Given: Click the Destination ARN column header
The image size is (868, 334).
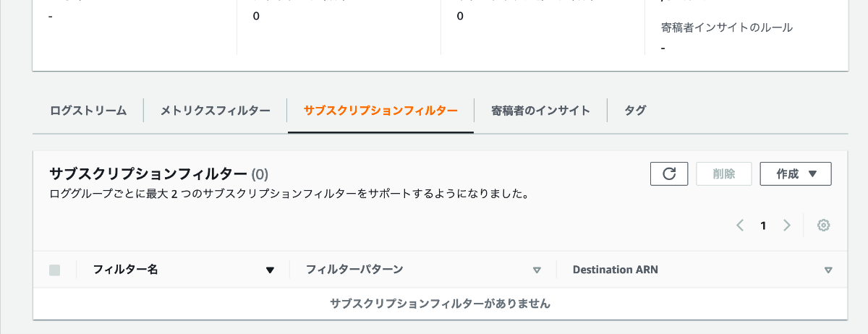Looking at the screenshot, I should tap(616, 270).
